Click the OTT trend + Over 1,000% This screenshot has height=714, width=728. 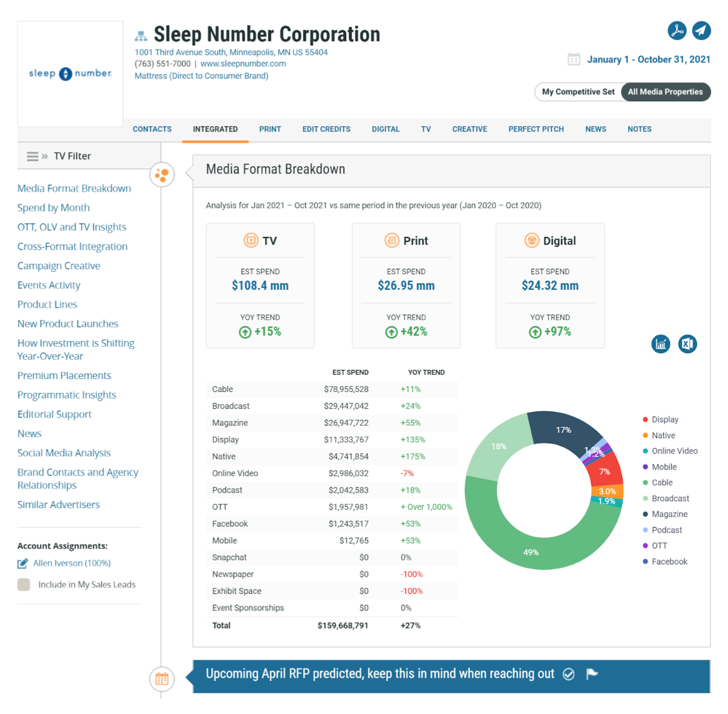point(426,507)
